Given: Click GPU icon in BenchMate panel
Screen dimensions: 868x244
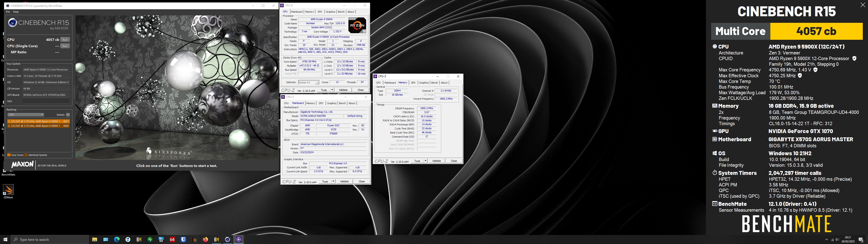Looking at the screenshot, I should click(x=715, y=131).
